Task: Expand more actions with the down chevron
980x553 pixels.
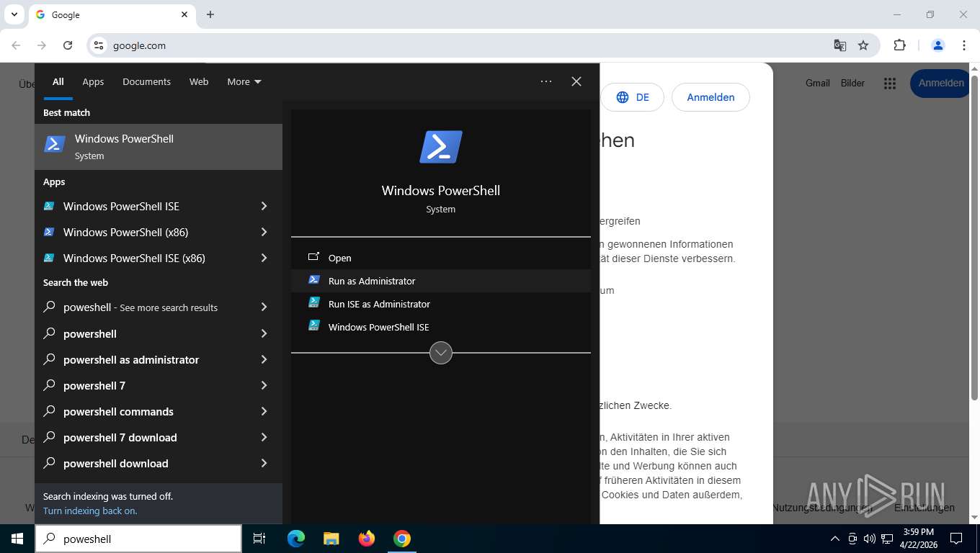Action: 441,353
